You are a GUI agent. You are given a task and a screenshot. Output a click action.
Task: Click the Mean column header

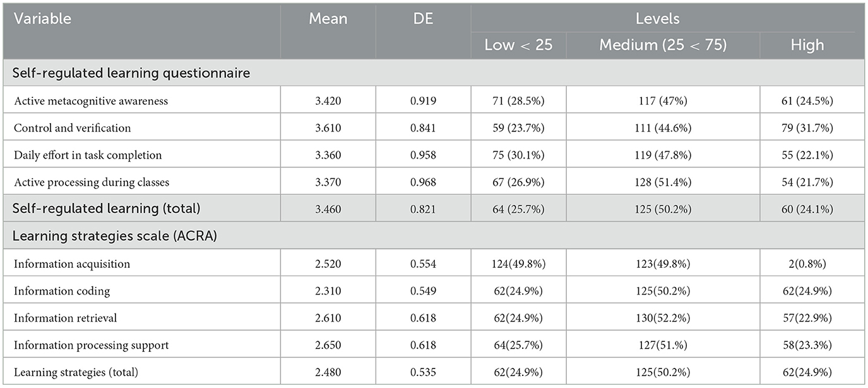(328, 19)
